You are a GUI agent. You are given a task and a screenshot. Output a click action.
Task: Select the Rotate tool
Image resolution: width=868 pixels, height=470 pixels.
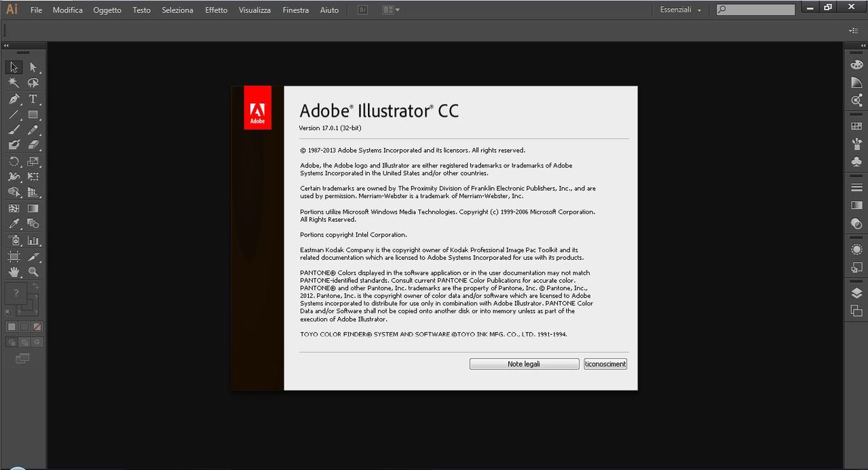(x=14, y=161)
